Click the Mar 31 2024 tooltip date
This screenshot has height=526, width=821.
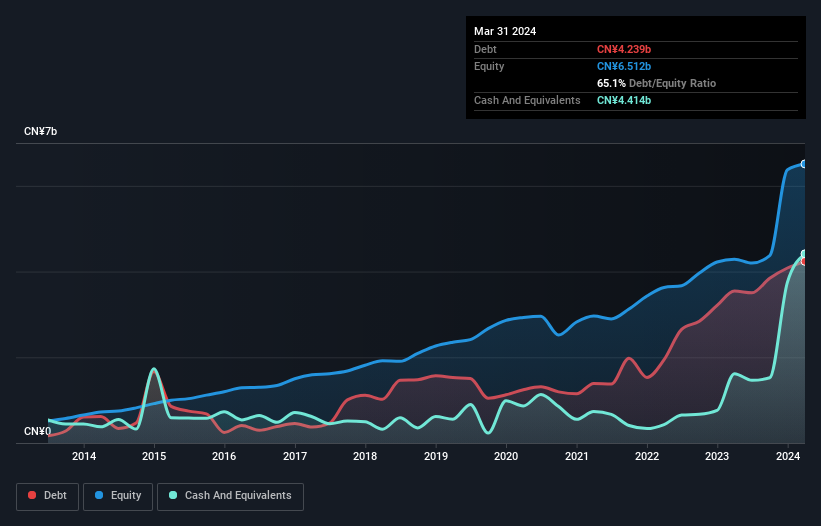pyautogui.click(x=505, y=31)
